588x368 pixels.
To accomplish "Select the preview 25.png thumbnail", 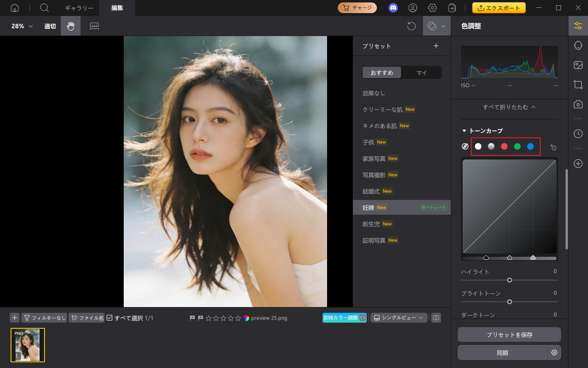I will click(28, 345).
